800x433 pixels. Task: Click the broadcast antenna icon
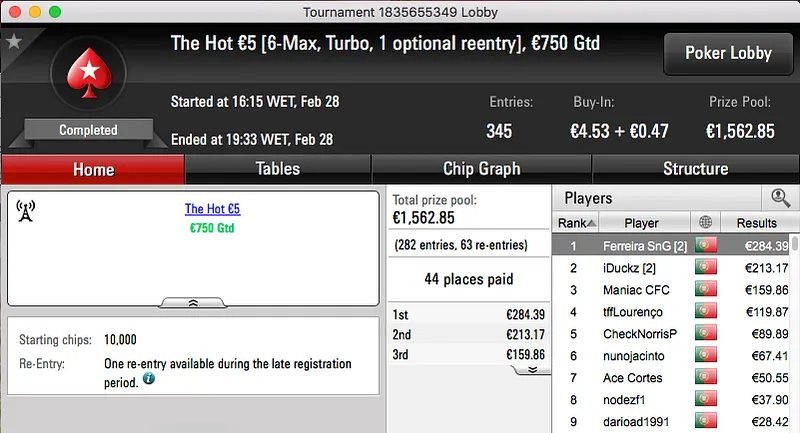26,210
